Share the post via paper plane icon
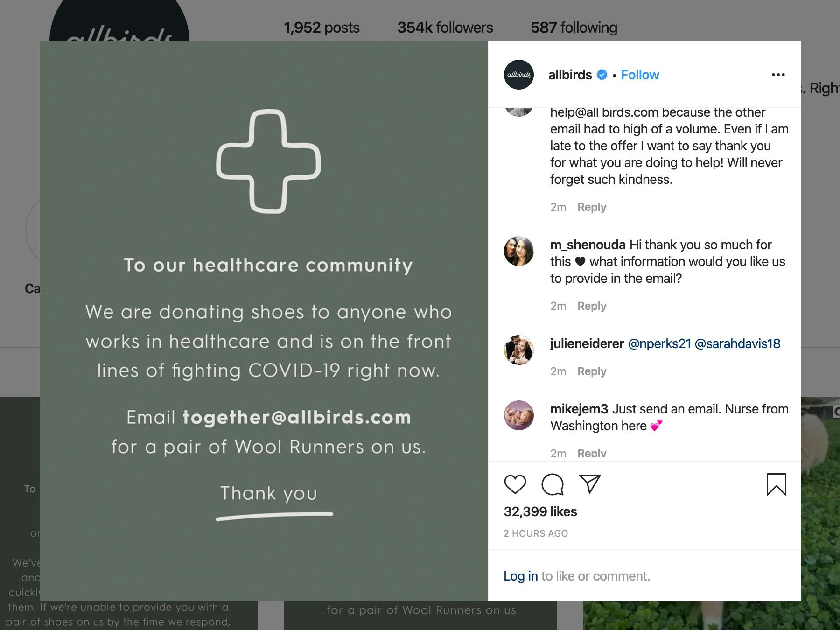The height and width of the screenshot is (630, 840). 589,484
